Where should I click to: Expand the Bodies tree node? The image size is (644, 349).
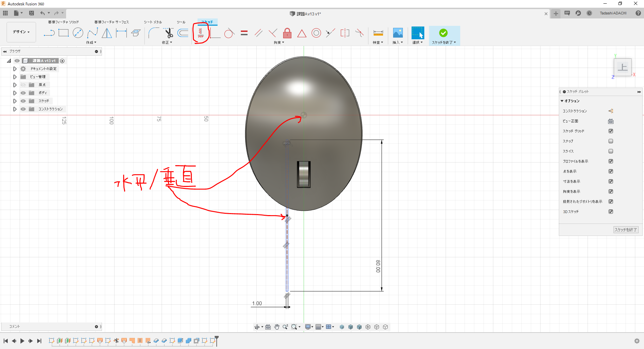coord(15,93)
